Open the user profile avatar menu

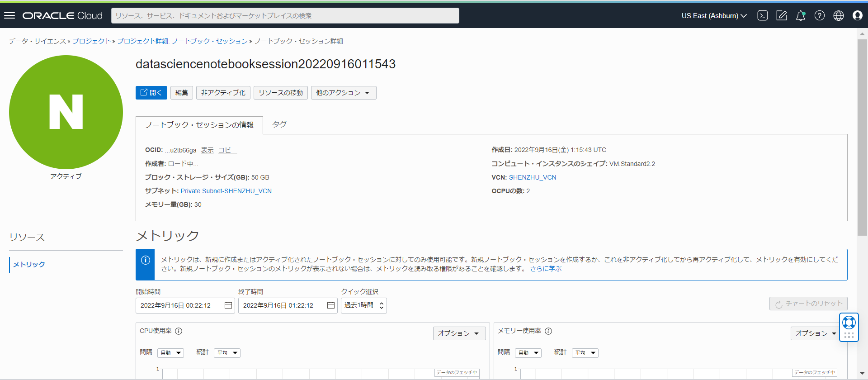pos(858,15)
